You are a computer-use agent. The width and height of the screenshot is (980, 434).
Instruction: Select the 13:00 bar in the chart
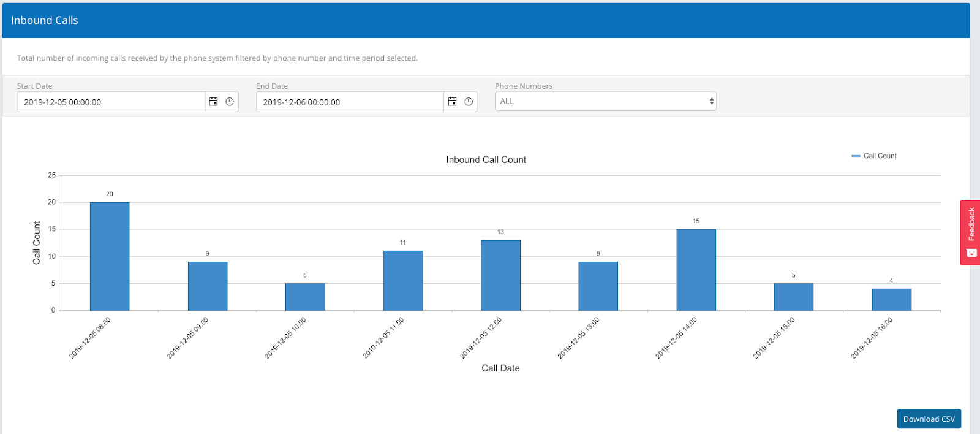coord(598,286)
